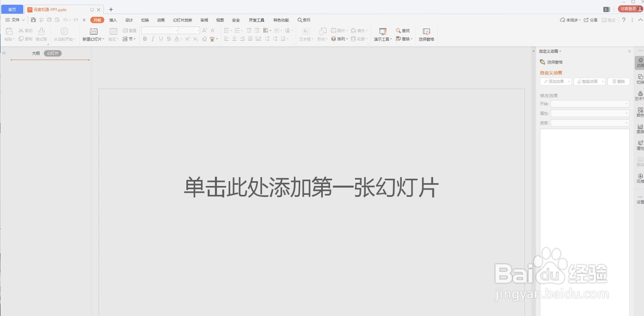Open the Start (开始) animation dropdown
This screenshot has width=644, height=316.
click(590, 104)
